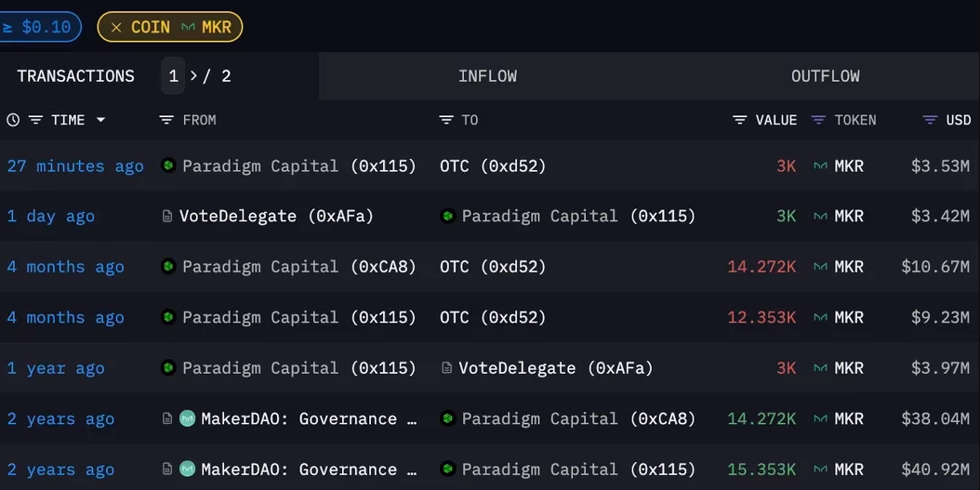The height and width of the screenshot is (490, 980).
Task: Click the TIME column filter icon
Action: pyautogui.click(x=35, y=120)
